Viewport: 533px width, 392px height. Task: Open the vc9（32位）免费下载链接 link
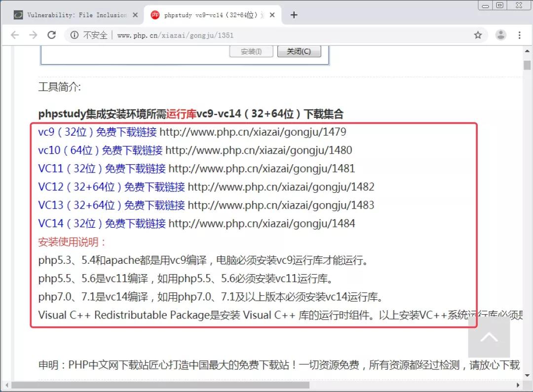[x=98, y=132]
